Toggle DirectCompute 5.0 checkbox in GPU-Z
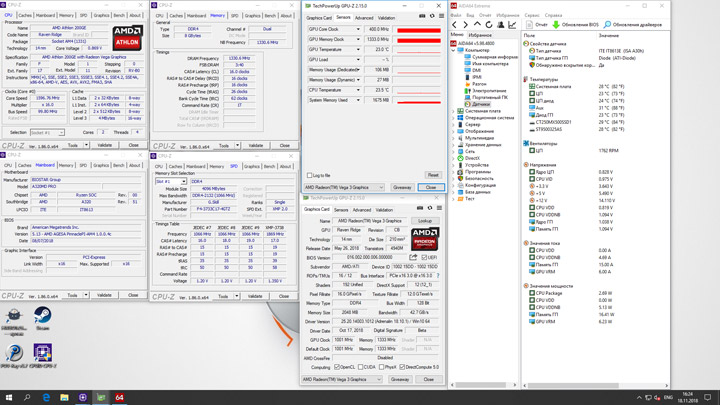Image resolution: width=720 pixels, height=405 pixels. click(402, 367)
